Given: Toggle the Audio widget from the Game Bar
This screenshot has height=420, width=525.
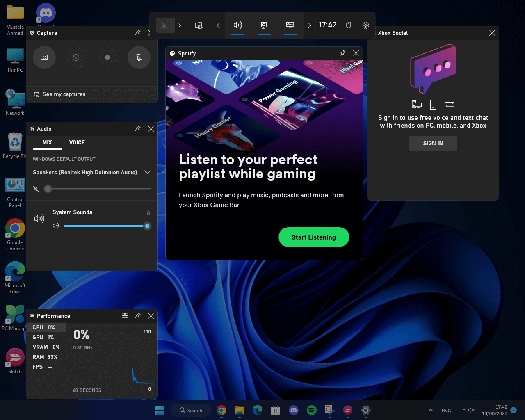Looking at the screenshot, I should pyautogui.click(x=238, y=25).
